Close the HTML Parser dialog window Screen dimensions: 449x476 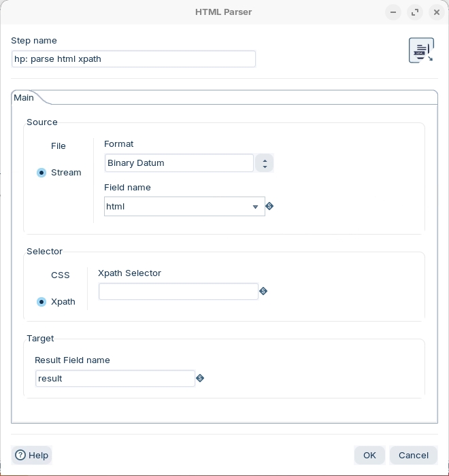[x=437, y=12]
